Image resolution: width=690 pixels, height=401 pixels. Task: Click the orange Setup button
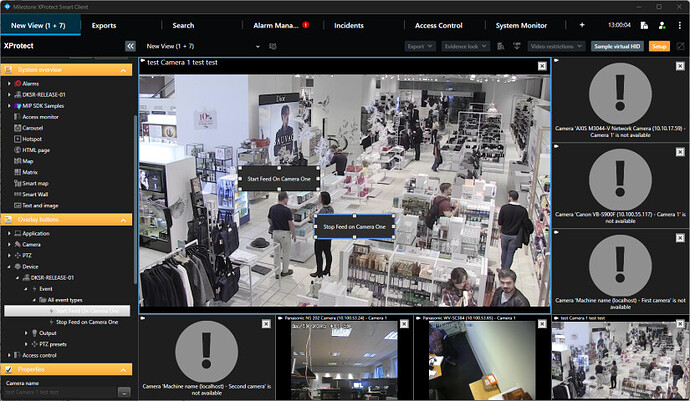[x=660, y=46]
